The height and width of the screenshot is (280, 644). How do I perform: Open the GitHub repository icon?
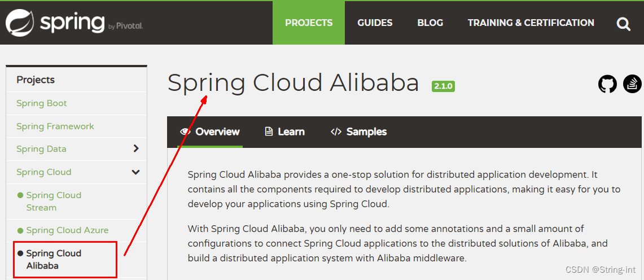(607, 84)
